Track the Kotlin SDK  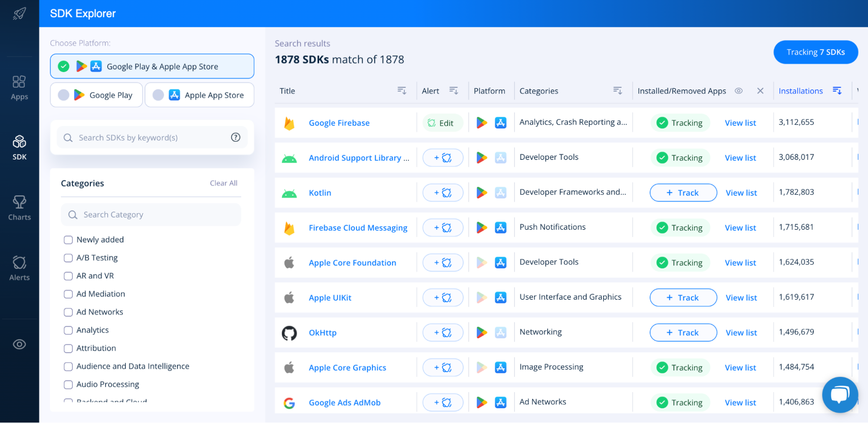[x=683, y=193]
